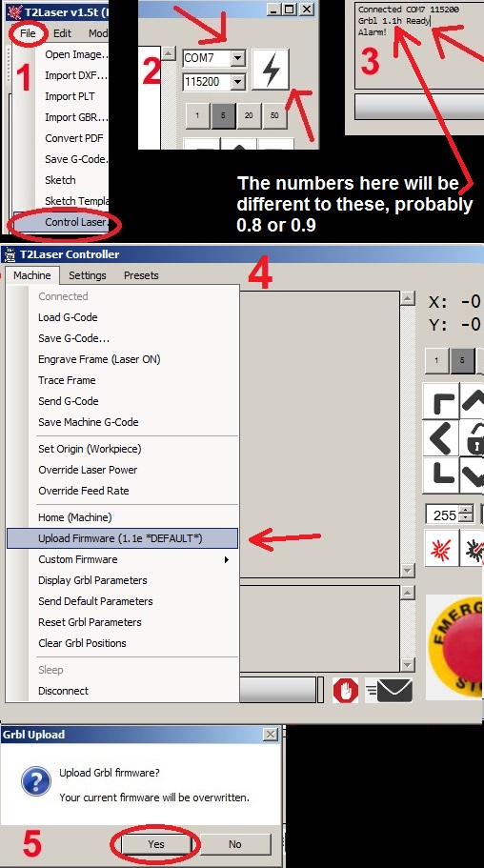Screen dimensions: 484x868
Task: Click the envelope send message icon
Action: click(x=390, y=691)
